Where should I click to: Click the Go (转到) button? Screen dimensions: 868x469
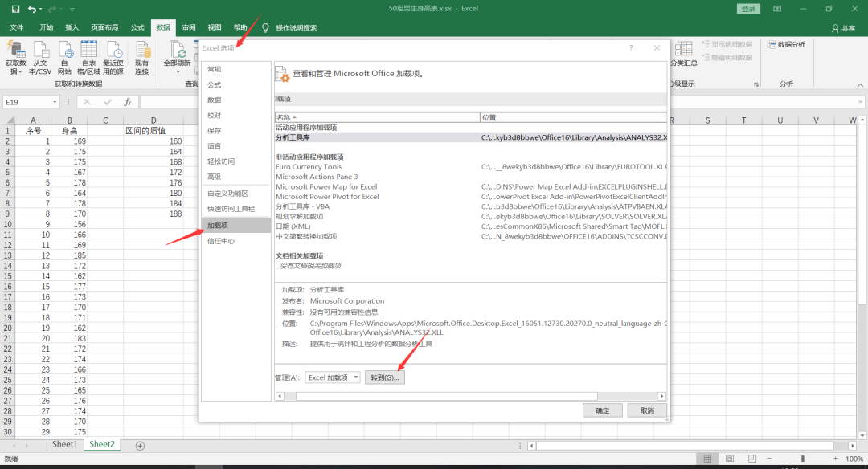(385, 377)
